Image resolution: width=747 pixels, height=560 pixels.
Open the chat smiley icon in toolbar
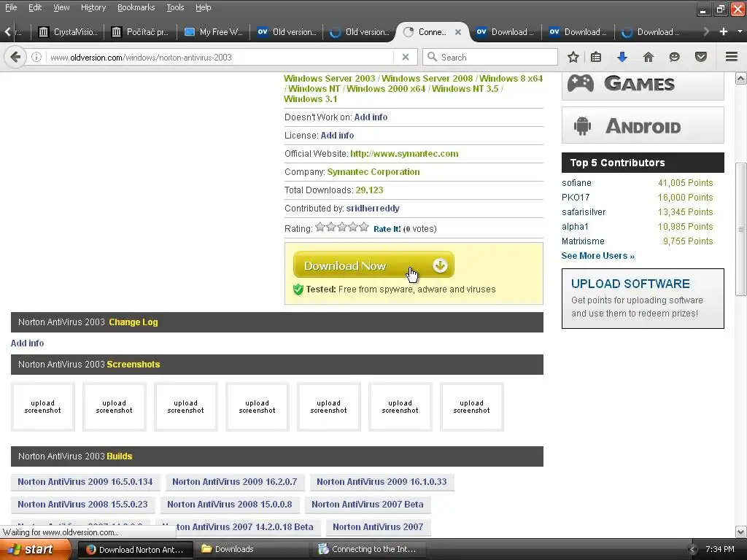674,57
